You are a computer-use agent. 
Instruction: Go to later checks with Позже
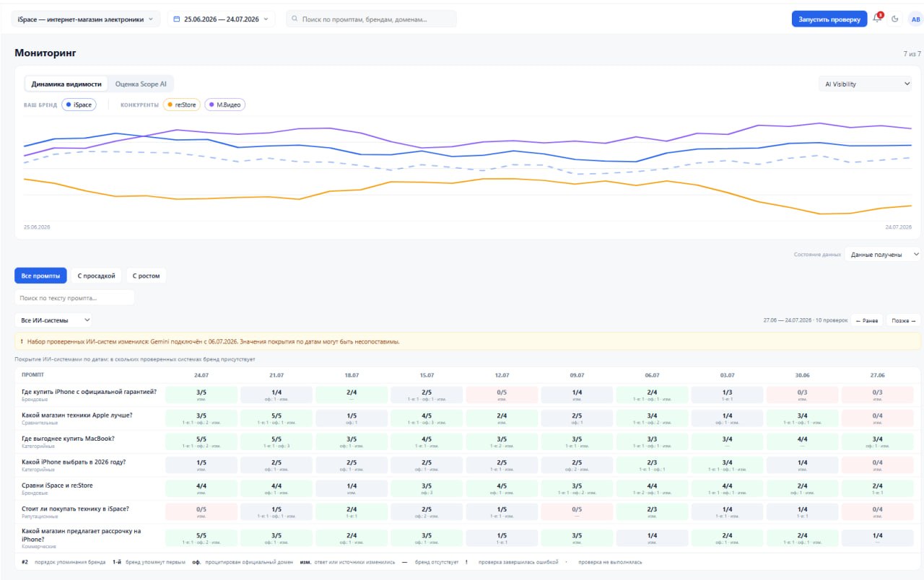coord(903,320)
